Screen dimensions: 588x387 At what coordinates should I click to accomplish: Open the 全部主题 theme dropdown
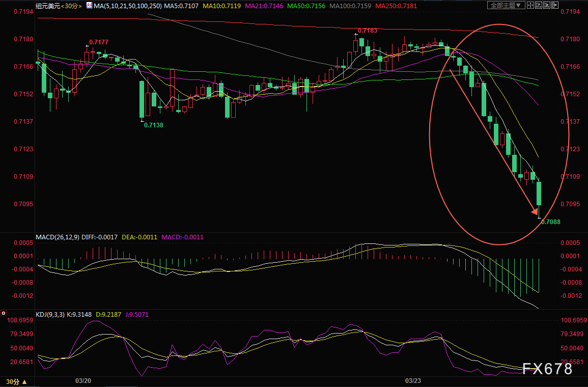tap(506, 5)
